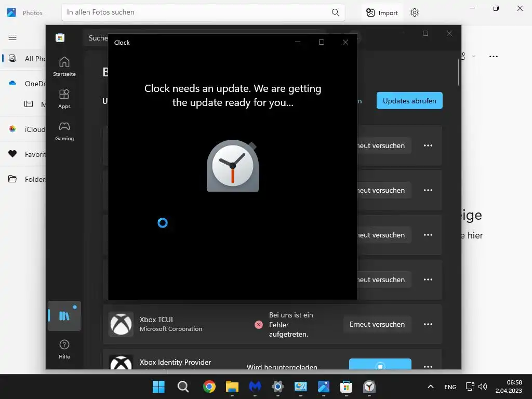
Task: Open date and time 06:58 flyout
Action: pyautogui.click(x=509, y=387)
